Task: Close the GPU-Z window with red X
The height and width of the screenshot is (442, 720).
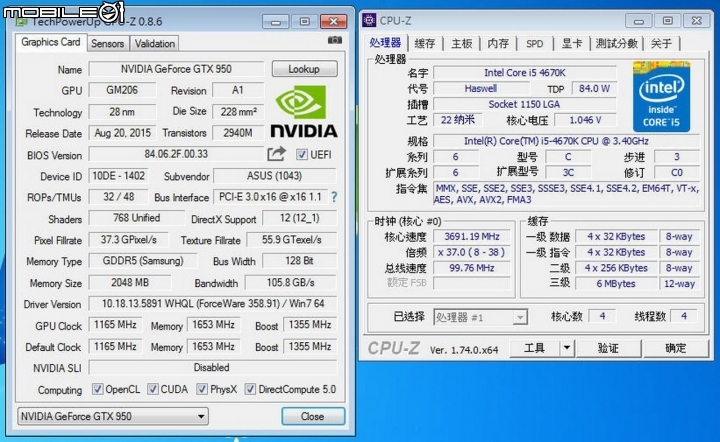Action: point(333,21)
